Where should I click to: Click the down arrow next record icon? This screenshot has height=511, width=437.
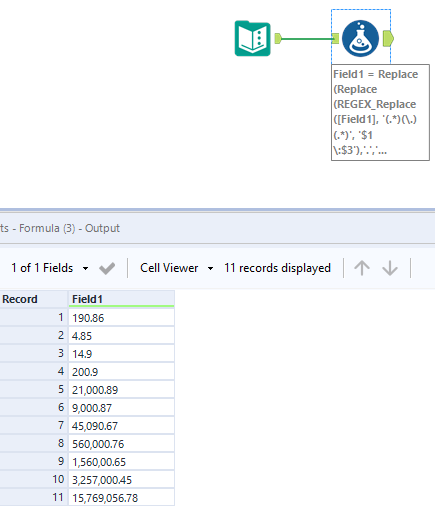pos(390,268)
